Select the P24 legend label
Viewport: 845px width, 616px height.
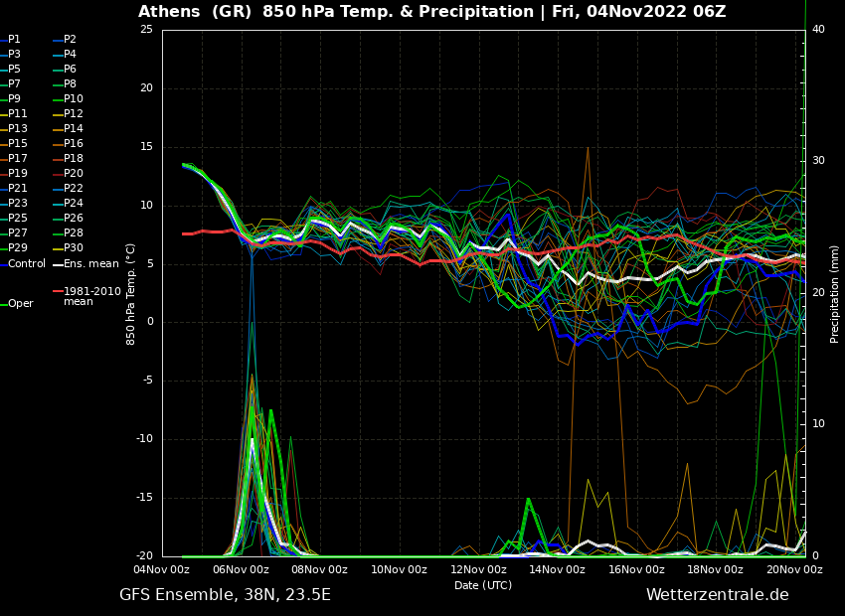68,203
